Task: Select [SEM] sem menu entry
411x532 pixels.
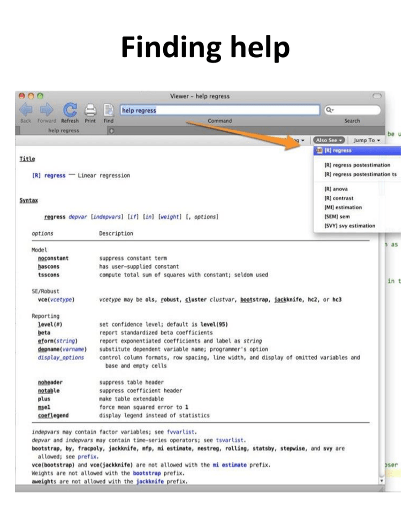Action: [x=337, y=216]
